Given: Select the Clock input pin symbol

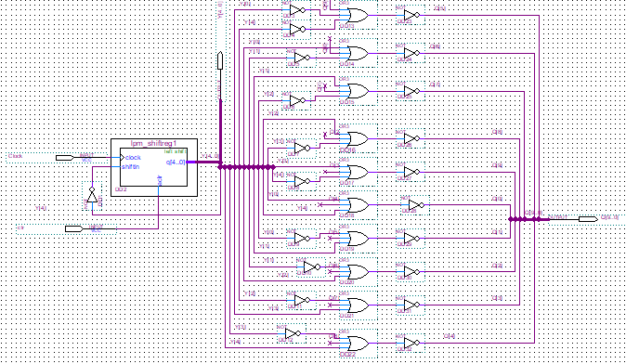Looking at the screenshot, I should pos(65,158).
